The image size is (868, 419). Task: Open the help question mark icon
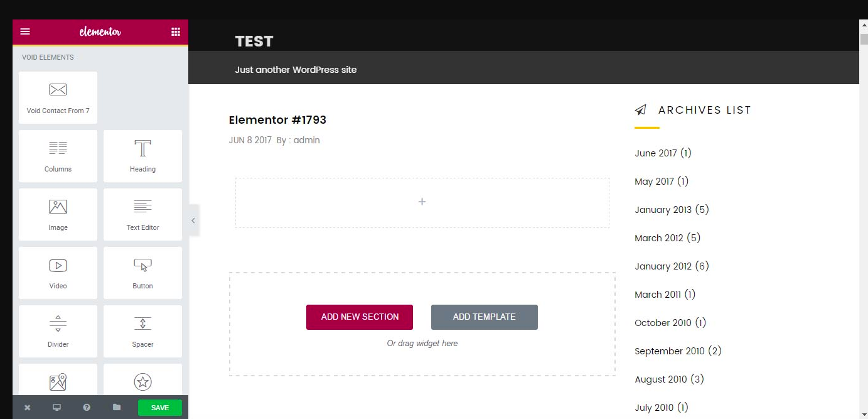click(87, 407)
